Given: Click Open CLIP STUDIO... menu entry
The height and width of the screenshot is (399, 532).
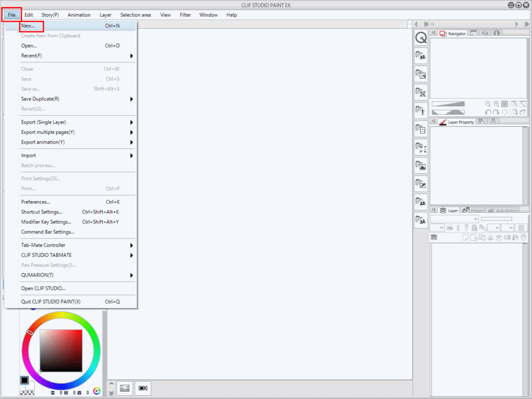Looking at the screenshot, I should (43, 288).
